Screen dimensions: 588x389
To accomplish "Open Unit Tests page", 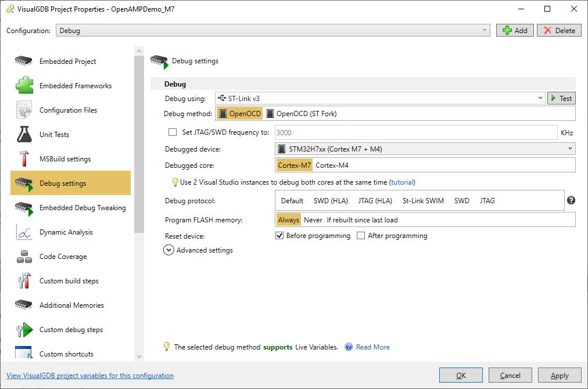I will tap(70, 134).
